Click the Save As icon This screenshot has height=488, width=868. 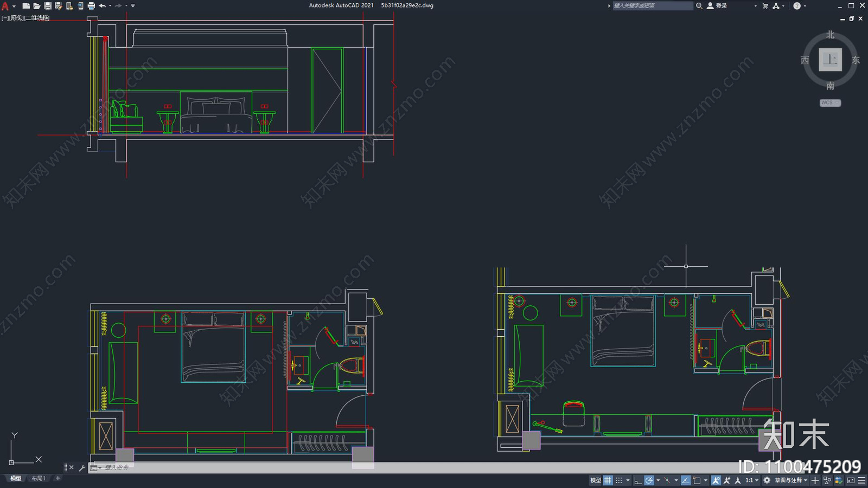click(59, 6)
